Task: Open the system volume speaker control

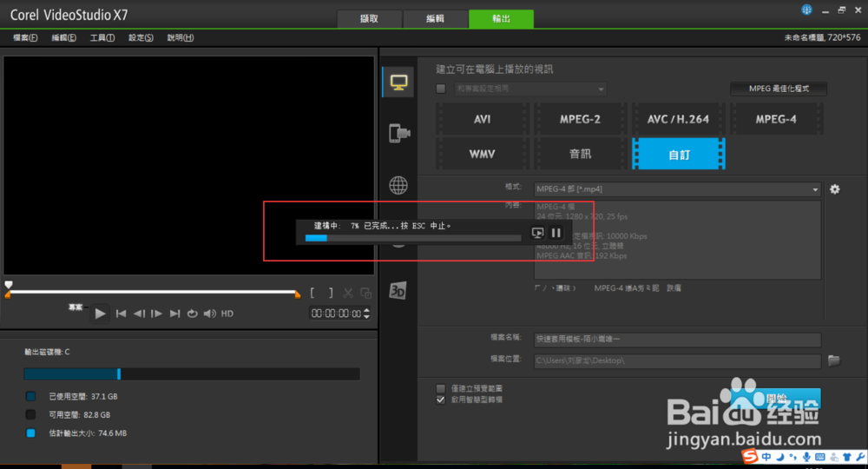Action: tap(210, 314)
